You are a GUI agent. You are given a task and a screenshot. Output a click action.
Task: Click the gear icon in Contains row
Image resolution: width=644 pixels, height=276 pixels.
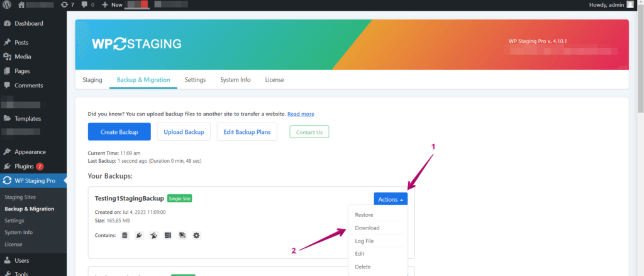(x=197, y=235)
